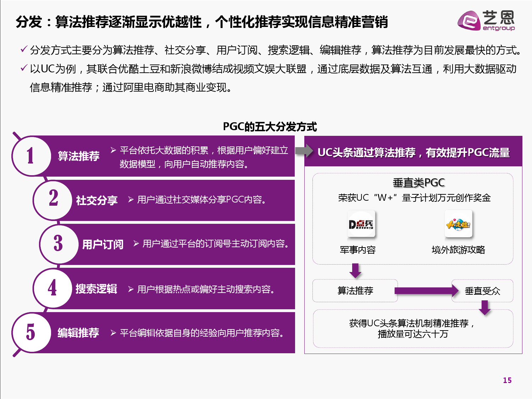Click 用户通过平台的订阅号 description

pyautogui.click(x=216, y=244)
